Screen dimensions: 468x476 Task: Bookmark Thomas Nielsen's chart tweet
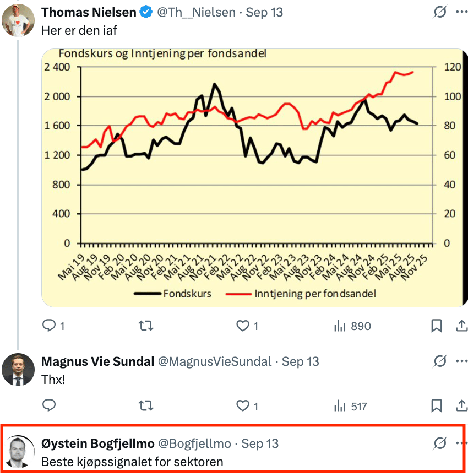click(437, 326)
